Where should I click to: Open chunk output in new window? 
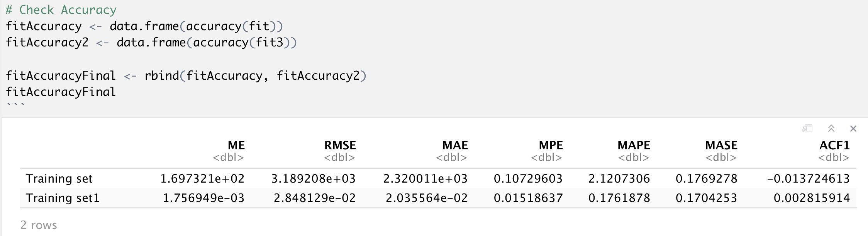tap(807, 128)
